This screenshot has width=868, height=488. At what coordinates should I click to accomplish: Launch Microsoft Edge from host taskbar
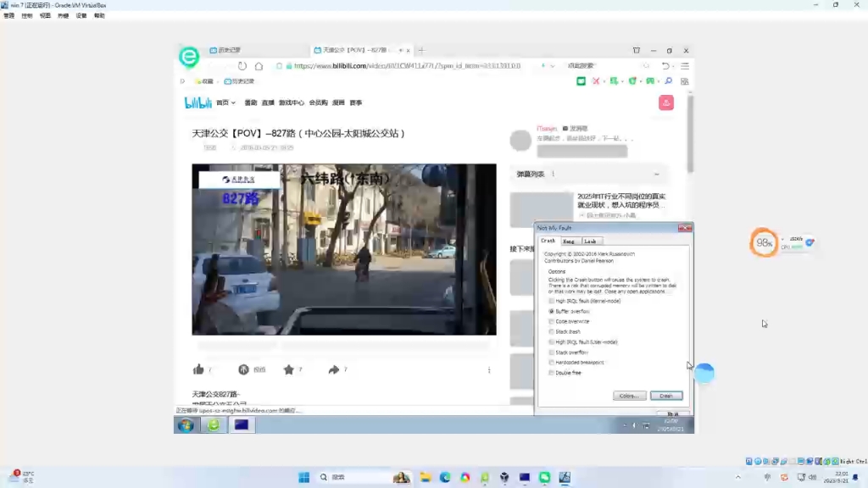445,477
